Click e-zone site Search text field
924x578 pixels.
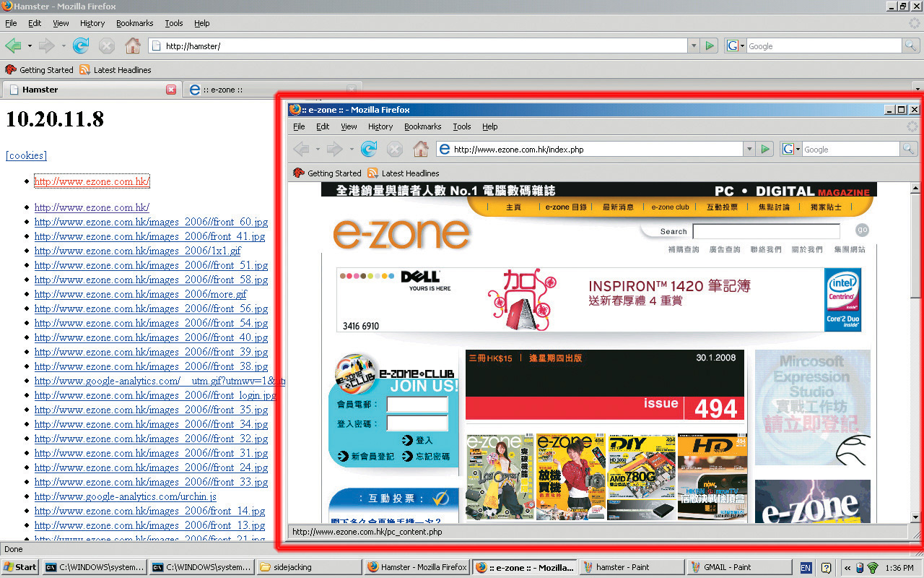tap(766, 231)
